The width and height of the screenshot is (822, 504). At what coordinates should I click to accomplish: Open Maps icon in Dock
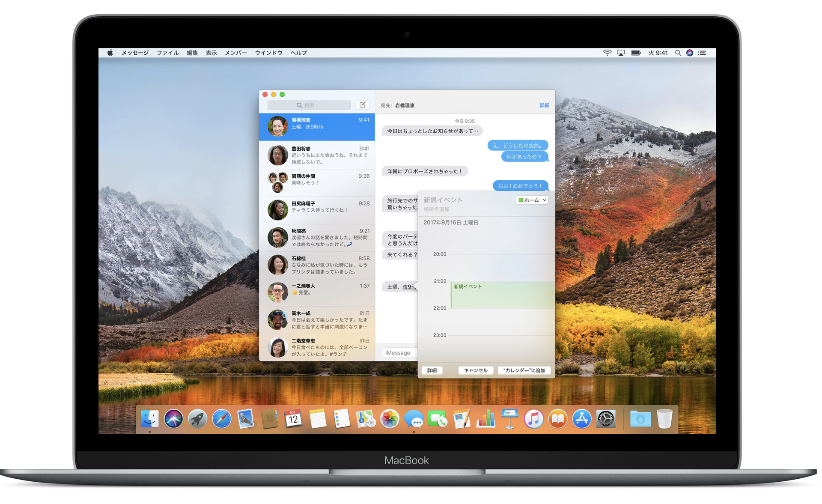366,418
